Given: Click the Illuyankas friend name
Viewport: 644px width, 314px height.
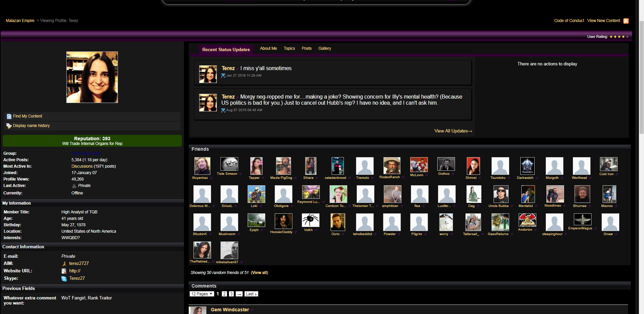Looking at the screenshot, I should click(x=200, y=178).
